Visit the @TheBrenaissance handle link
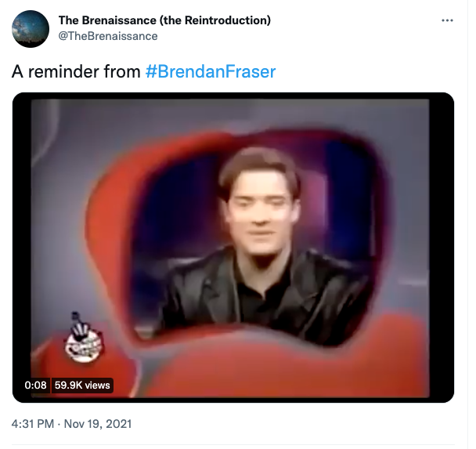 108,36
